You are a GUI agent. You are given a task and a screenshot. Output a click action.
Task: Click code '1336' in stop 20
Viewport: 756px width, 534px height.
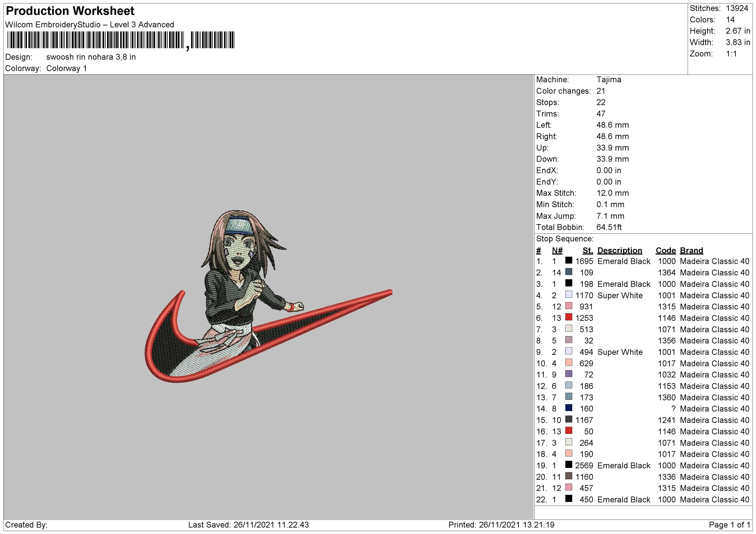point(667,477)
